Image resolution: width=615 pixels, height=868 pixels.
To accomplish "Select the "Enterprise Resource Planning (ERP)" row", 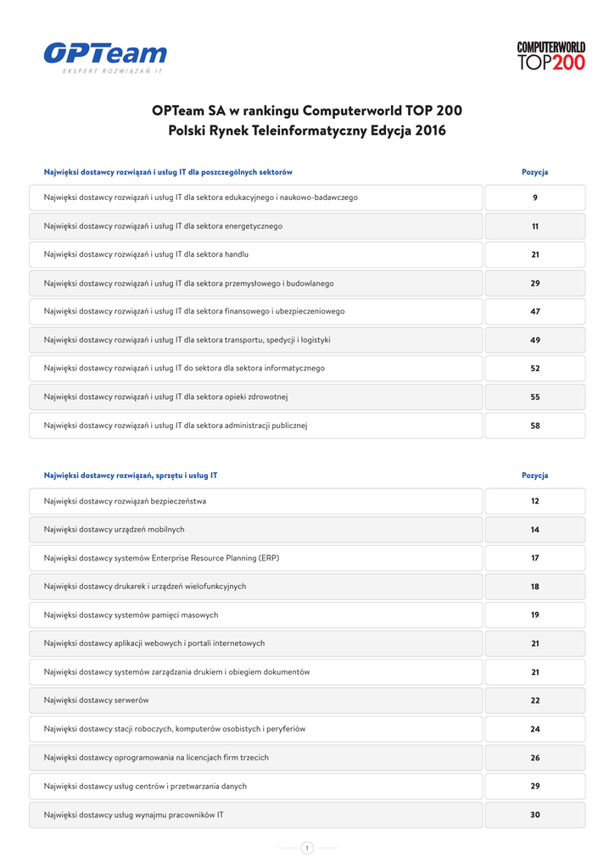I will click(162, 558).
